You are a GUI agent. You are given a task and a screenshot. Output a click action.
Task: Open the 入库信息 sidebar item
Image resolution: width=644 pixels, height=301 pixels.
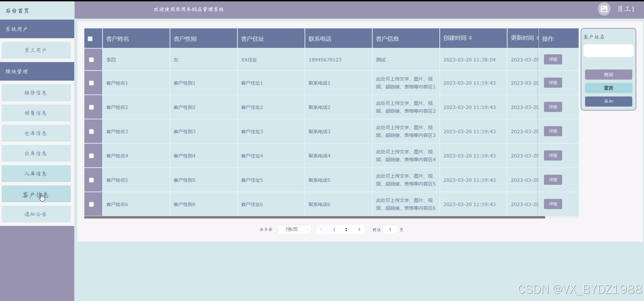point(36,174)
